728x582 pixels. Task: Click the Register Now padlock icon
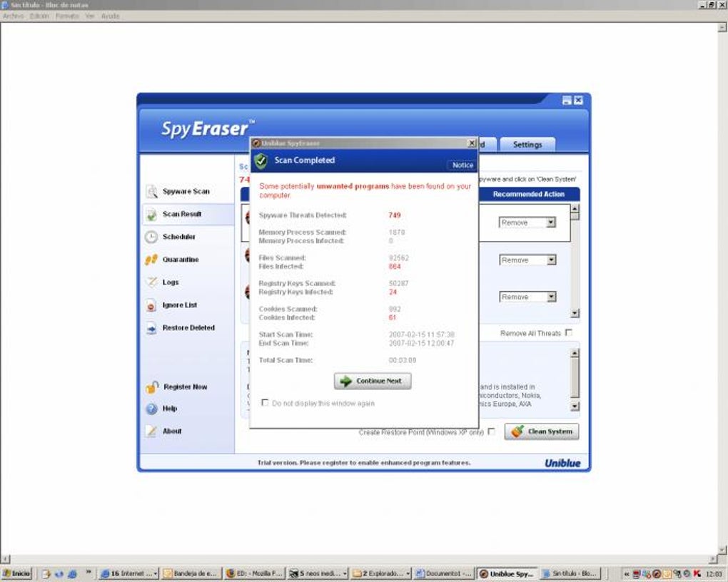(152, 387)
